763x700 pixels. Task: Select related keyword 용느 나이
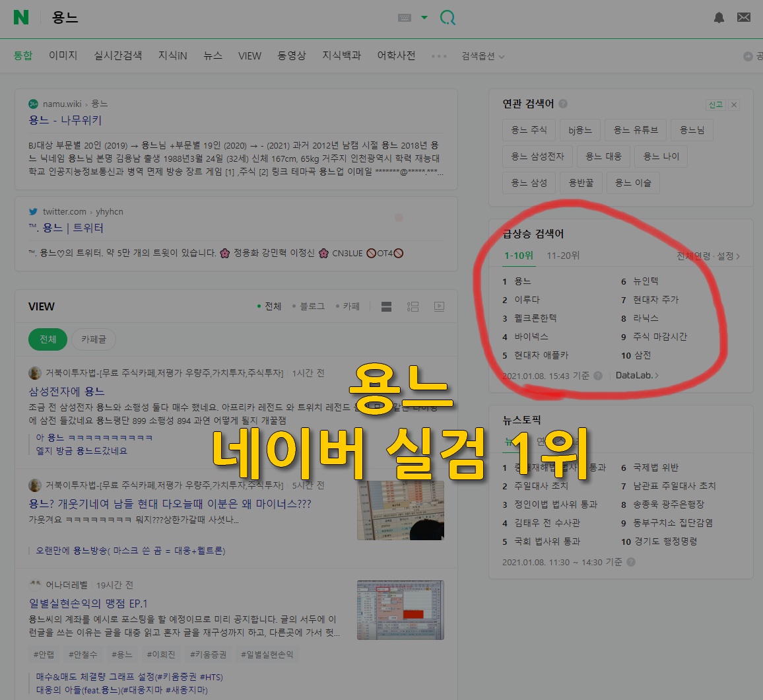tap(661, 157)
